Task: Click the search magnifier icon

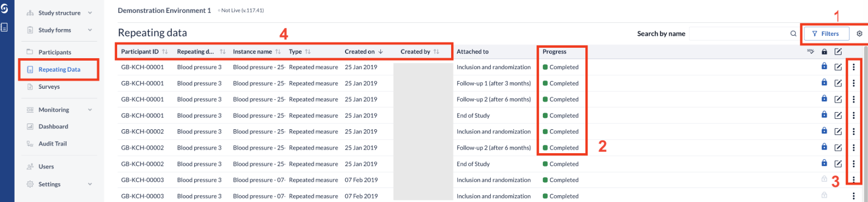Action: click(x=794, y=34)
